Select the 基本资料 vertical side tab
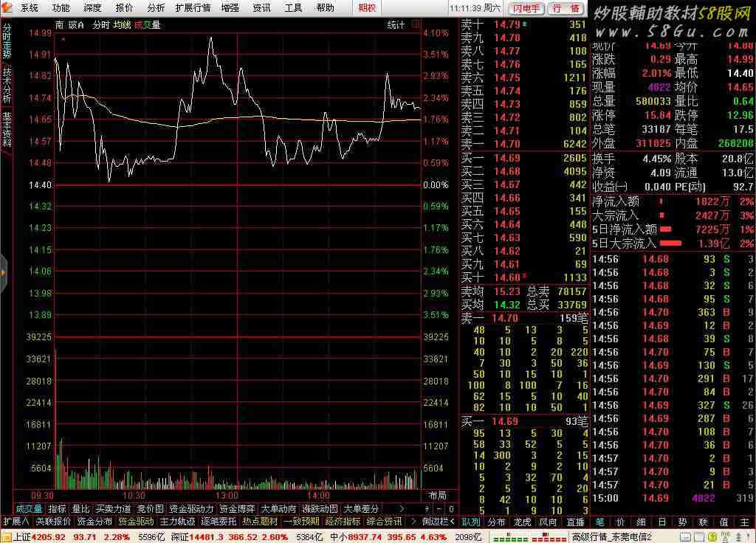Image resolution: width=756 pixels, height=543 pixels. (7, 129)
